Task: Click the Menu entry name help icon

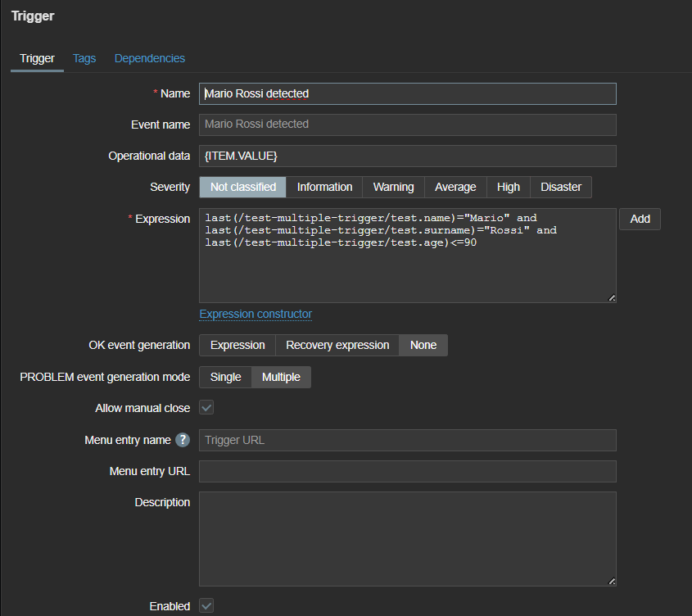Action: click(x=182, y=440)
